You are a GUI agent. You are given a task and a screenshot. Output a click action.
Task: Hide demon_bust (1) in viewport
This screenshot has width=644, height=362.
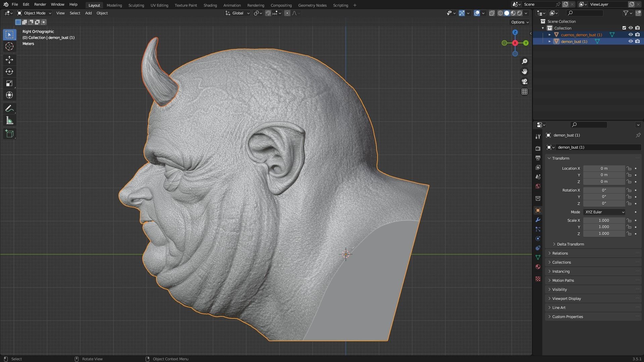631,41
